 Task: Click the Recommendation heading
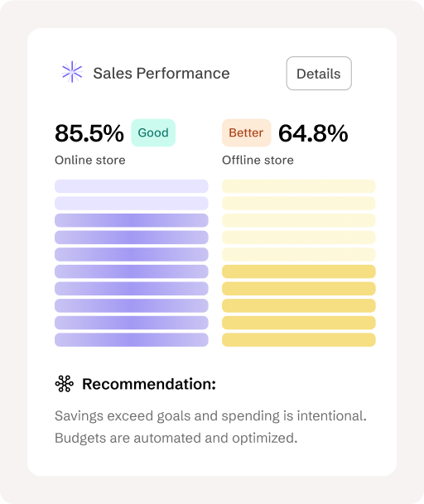[149, 384]
